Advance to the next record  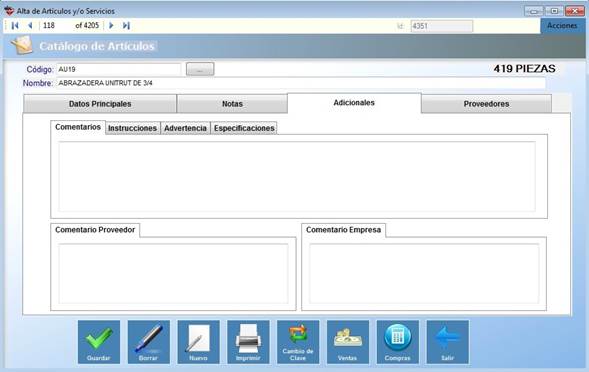click(x=111, y=26)
